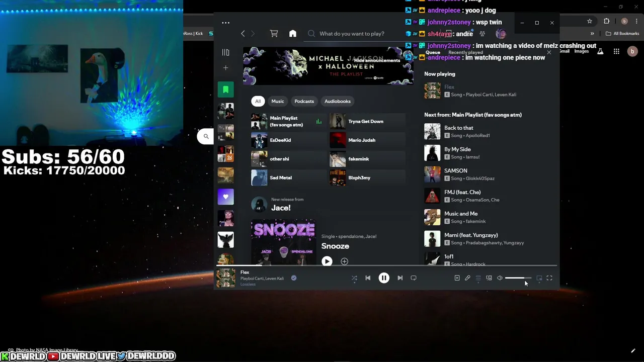Open the Blxph3my shortcut card
This screenshot has width=644, height=362.
[x=367, y=177]
